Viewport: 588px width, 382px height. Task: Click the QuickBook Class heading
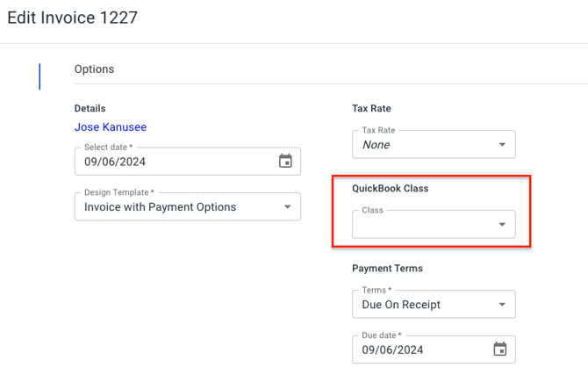(390, 188)
